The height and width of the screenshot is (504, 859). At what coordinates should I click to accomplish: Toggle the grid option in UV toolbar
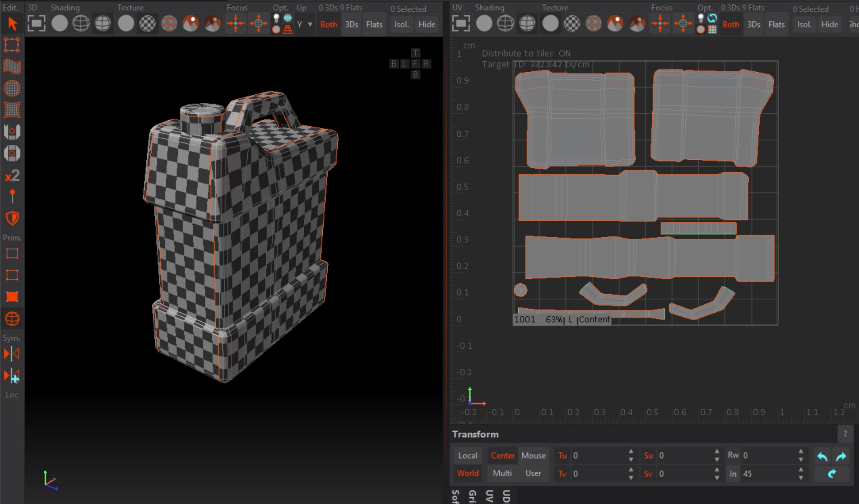tap(712, 29)
